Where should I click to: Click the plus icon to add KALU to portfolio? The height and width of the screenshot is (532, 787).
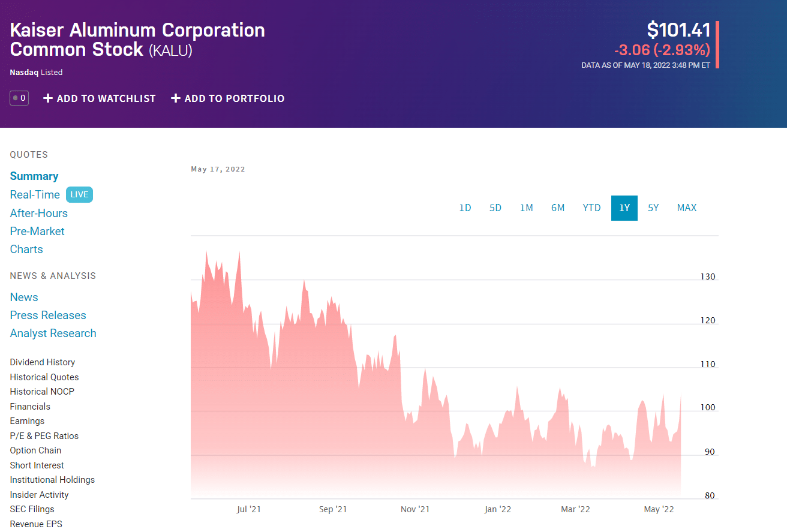coord(175,98)
